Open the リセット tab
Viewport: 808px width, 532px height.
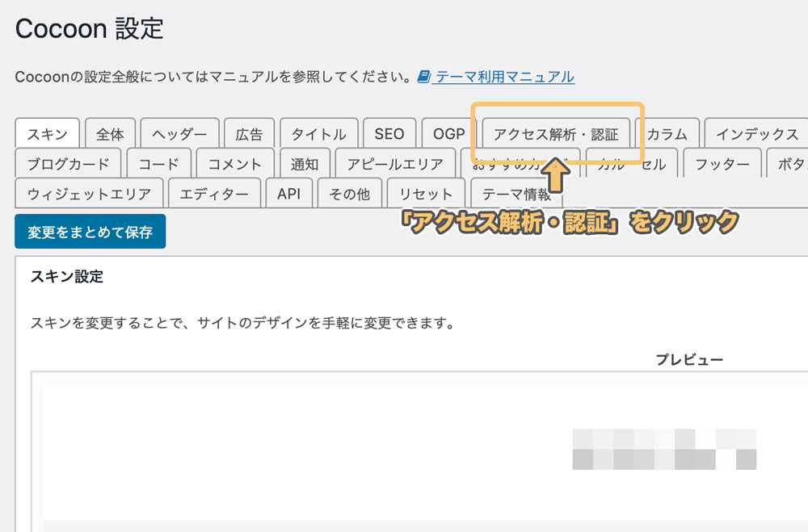426,193
